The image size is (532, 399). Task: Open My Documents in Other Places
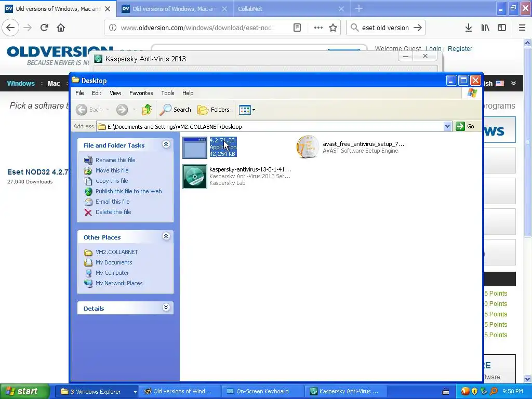[x=114, y=262]
